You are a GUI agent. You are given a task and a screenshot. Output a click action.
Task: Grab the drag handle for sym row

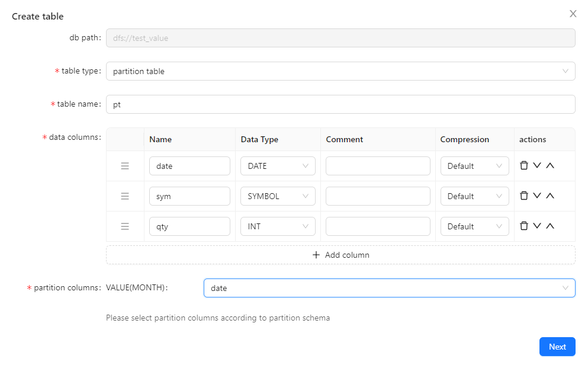click(125, 196)
